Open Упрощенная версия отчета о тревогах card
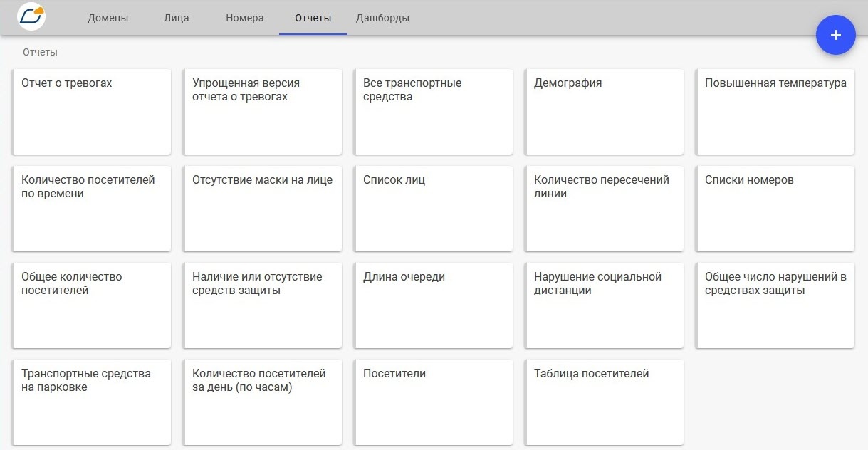868x450 pixels. coord(263,112)
